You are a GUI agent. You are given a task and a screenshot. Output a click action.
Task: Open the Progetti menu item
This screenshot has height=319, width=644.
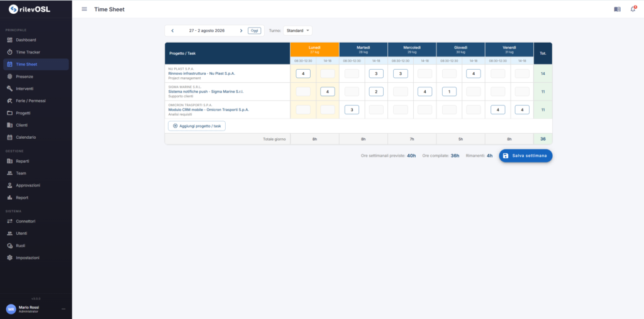tap(36, 113)
